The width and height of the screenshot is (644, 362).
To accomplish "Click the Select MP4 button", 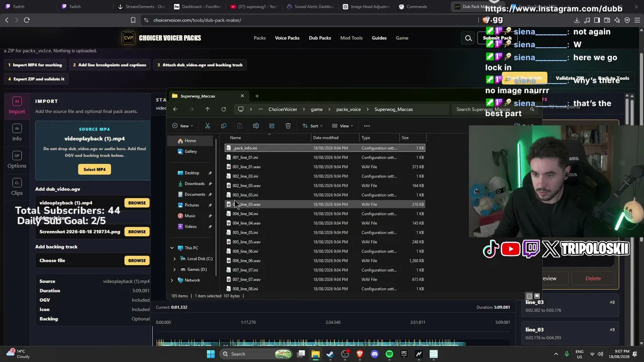I will [x=95, y=169].
